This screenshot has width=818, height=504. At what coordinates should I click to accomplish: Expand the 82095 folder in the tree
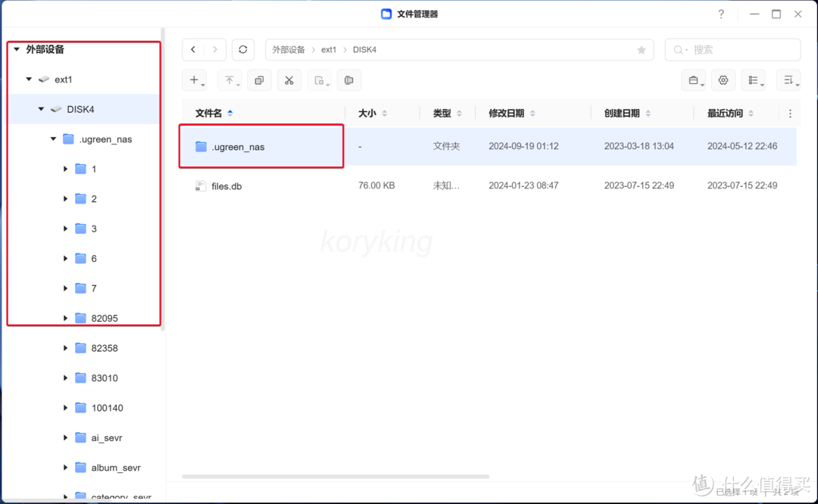(65, 318)
